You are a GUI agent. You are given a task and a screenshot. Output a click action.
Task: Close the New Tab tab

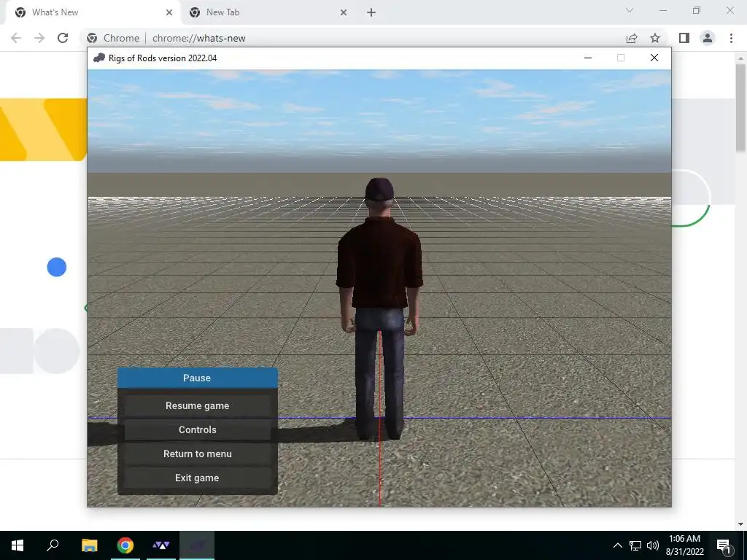coord(344,12)
